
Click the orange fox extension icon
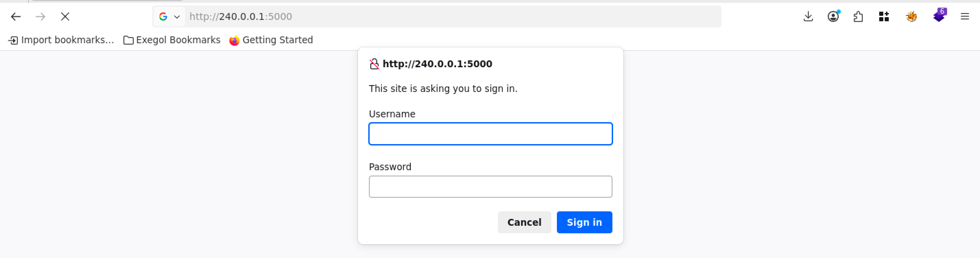(911, 17)
